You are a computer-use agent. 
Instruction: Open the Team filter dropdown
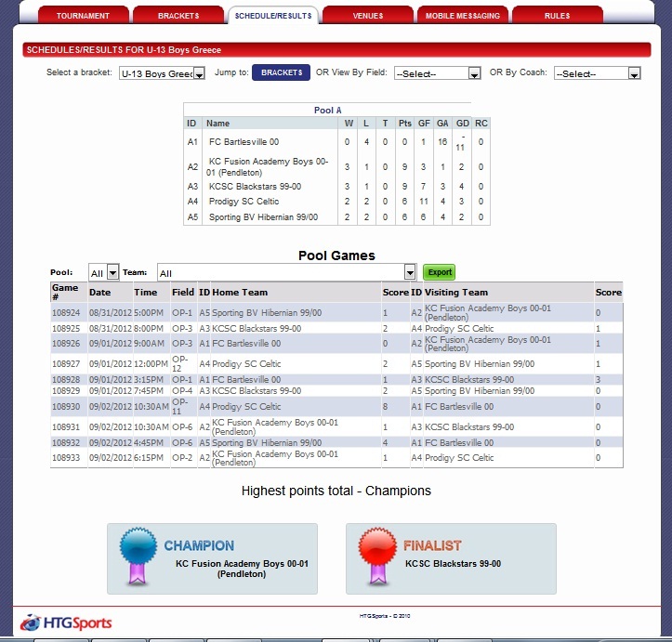tap(286, 272)
